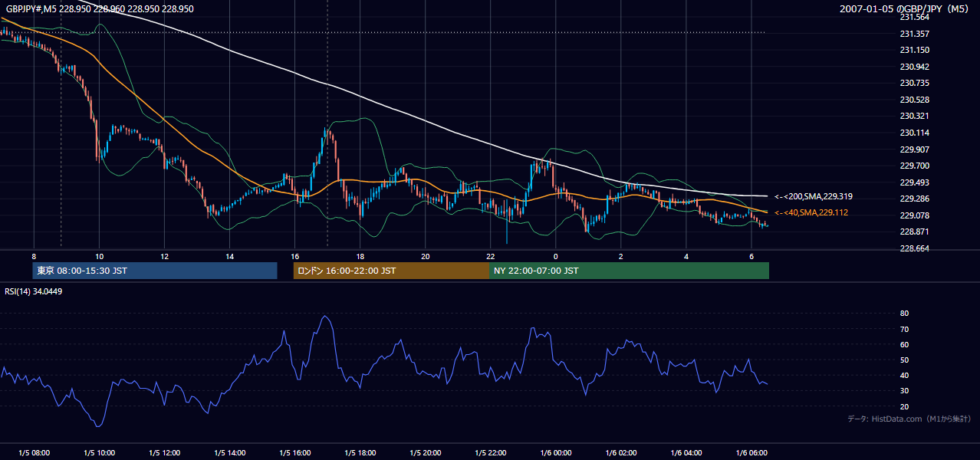Click the RSI scale value 70
Screen dimensions: 980x460
[x=904, y=329]
